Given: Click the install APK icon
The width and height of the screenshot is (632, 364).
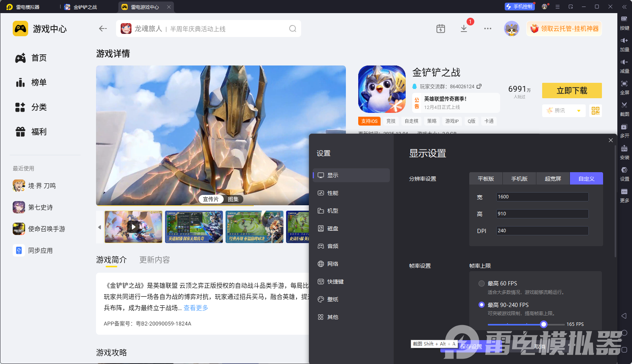Looking at the screenshot, I should 624,149.
